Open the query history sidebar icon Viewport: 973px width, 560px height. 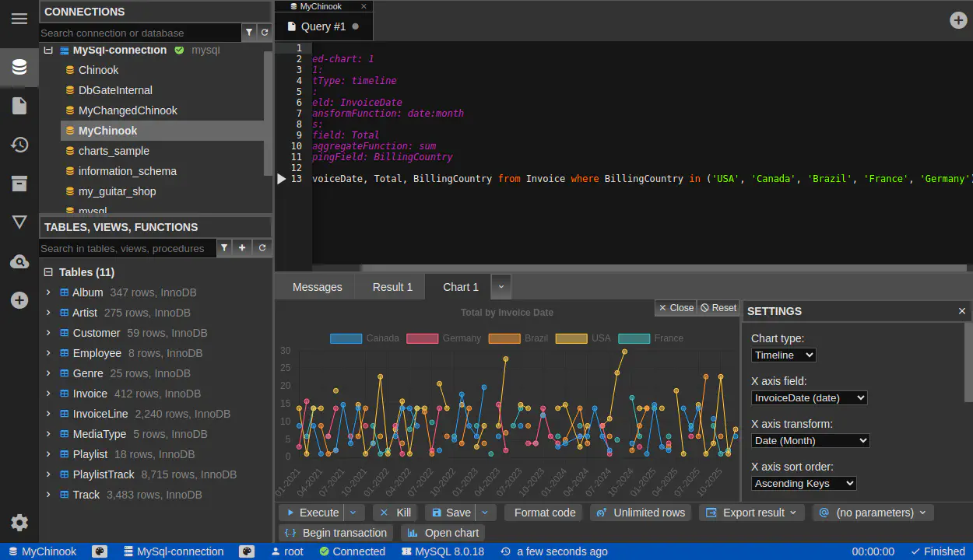pos(19,145)
